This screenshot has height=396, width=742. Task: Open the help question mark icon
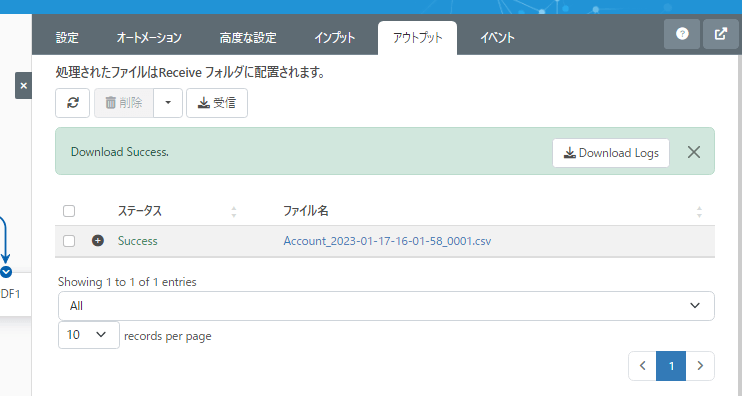click(x=682, y=34)
